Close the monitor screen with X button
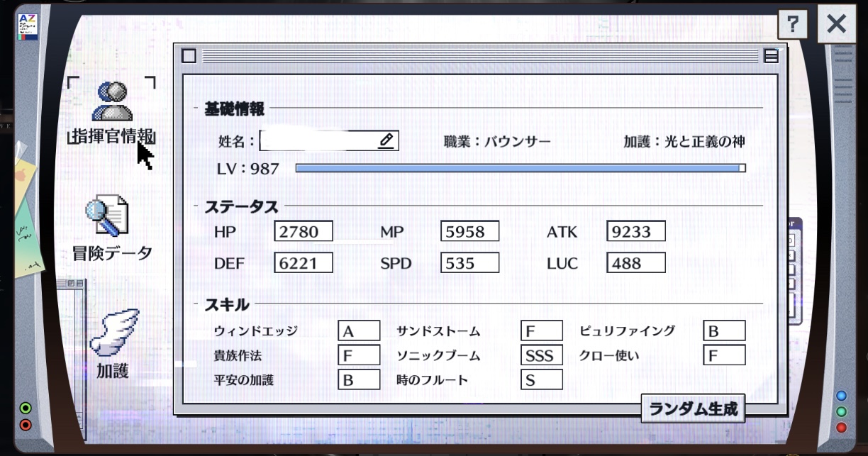 coord(837,25)
